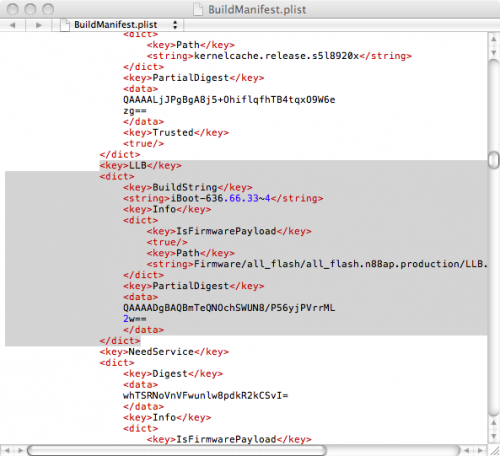This screenshot has width=500, height=456.
Task: Go forward with the right navigation arrow
Action: point(39,25)
